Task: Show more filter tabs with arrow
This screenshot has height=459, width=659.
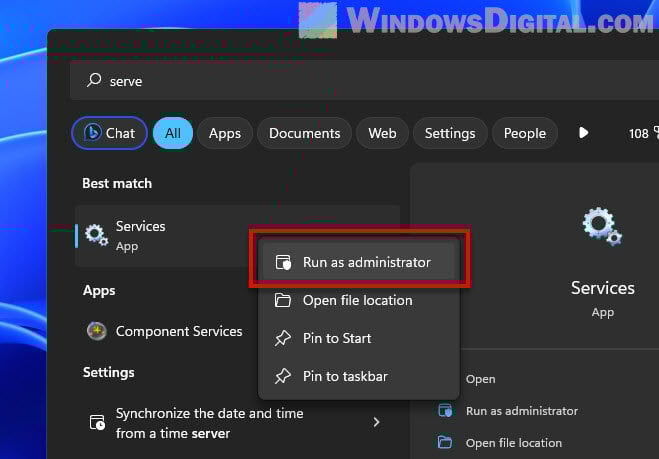Action: 584,133
